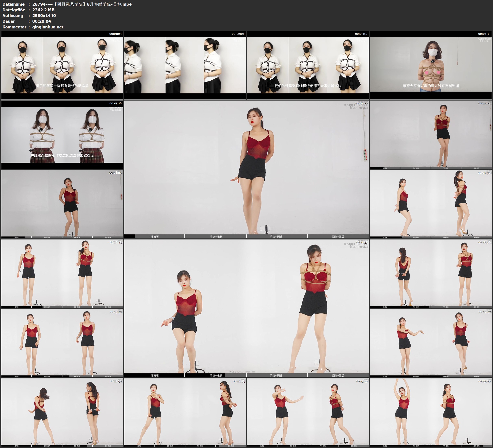
Task: Select the thumbnail marked 00:12:40
Action: (431, 273)
